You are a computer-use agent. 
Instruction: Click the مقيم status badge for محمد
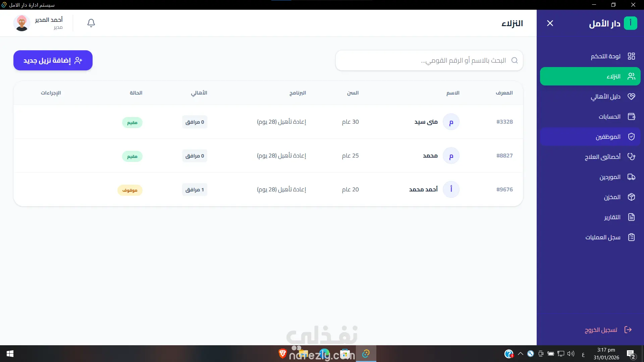132,157
